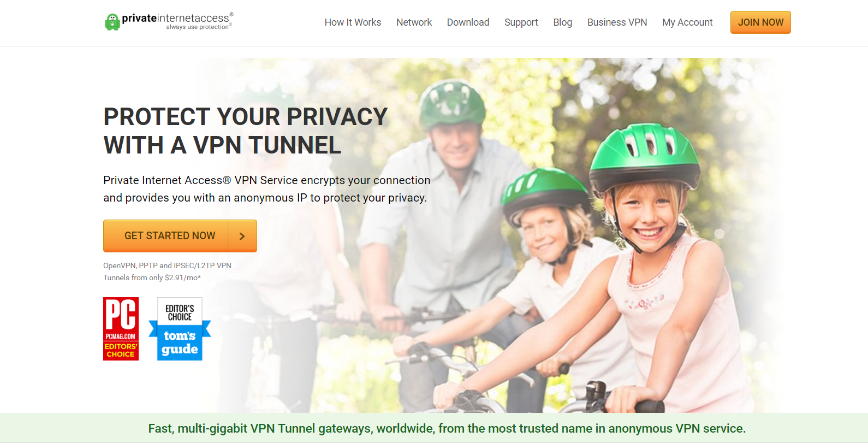Click the Protect Your Privacy headline
The image size is (868, 443).
245,131
